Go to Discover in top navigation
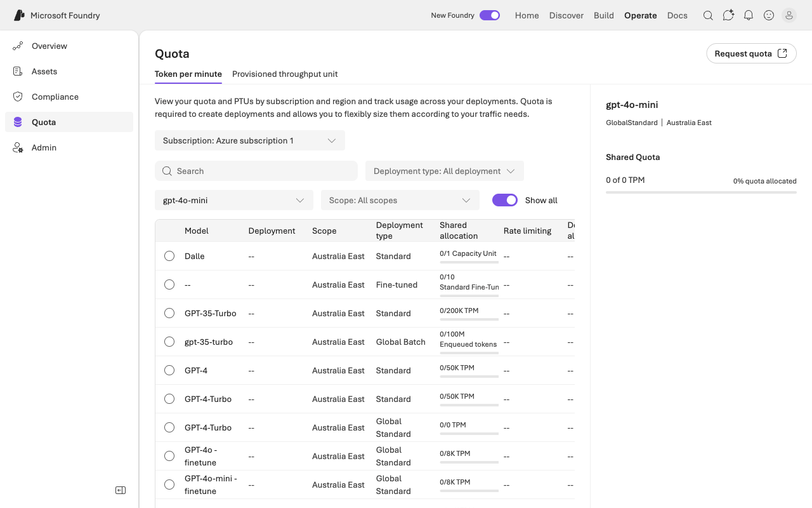This screenshot has width=812, height=508. point(566,15)
